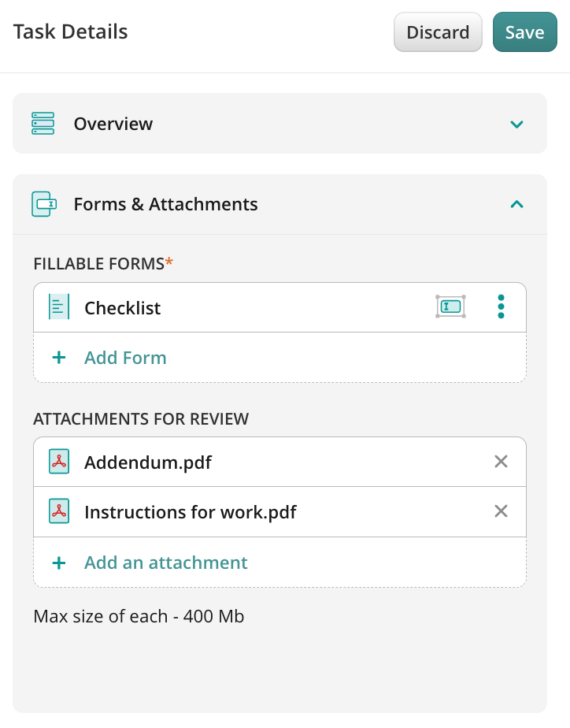Screen dimensions: 570x728
Task: Collapse the Forms & Attachments chevron
Action: coord(516,204)
